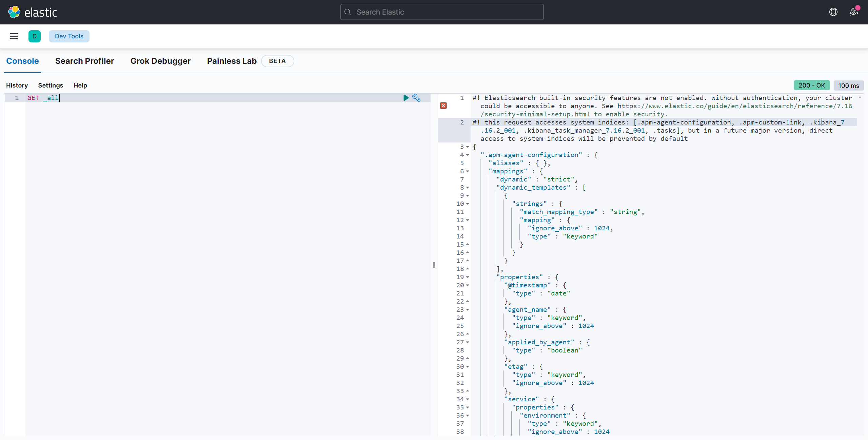Open console Settings

click(x=51, y=85)
